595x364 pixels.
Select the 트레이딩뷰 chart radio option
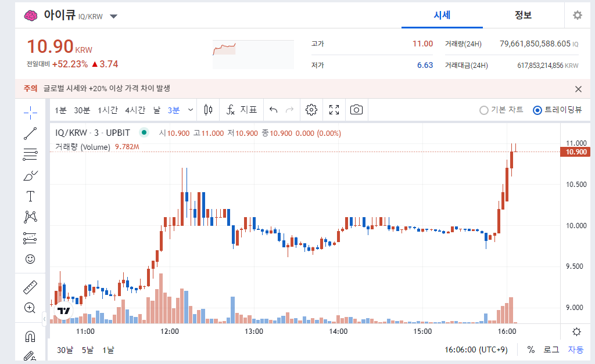tap(557, 110)
